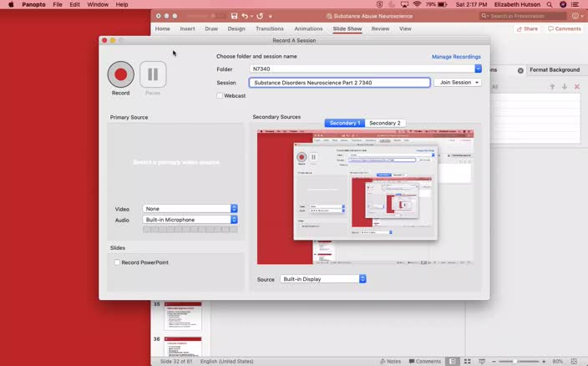Start recording with the red Record button
The width and height of the screenshot is (588, 366).
pos(121,74)
